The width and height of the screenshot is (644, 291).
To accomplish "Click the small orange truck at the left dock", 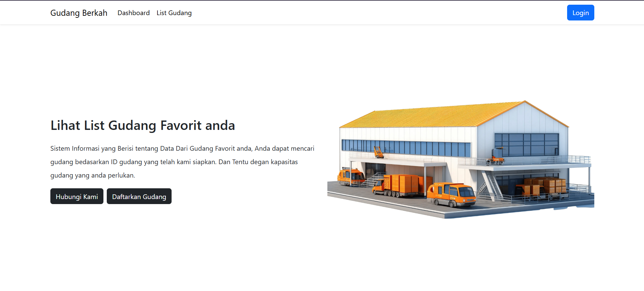I will (351, 177).
